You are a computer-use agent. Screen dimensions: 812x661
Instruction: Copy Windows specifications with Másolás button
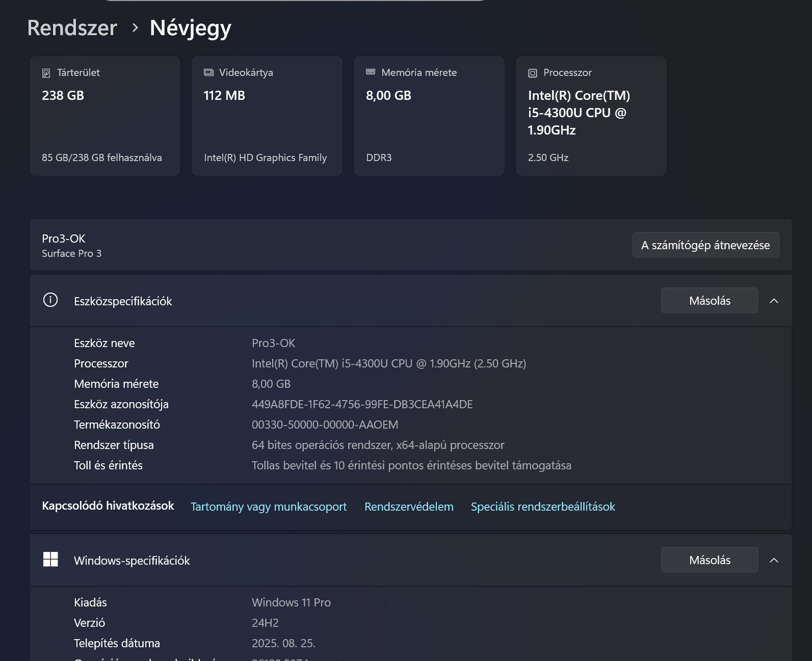[x=710, y=560]
